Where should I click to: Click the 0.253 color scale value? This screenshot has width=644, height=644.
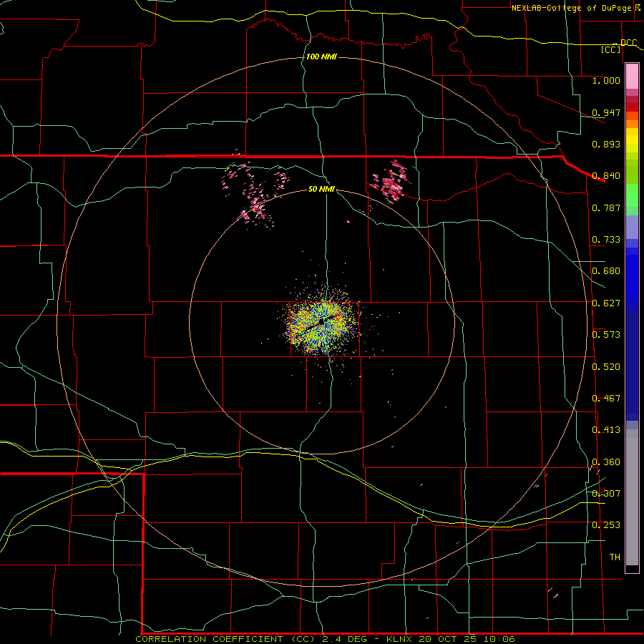click(x=606, y=525)
